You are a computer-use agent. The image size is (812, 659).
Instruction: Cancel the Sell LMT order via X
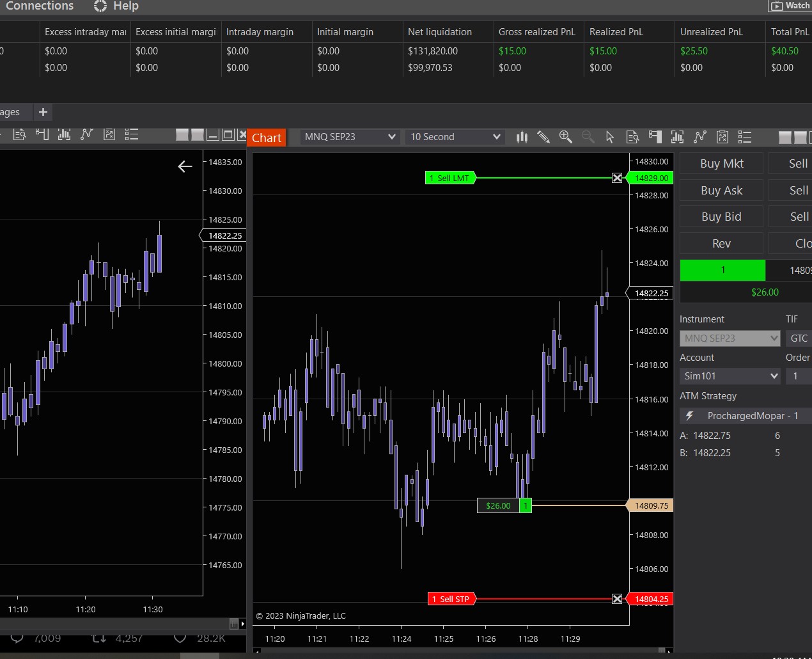(x=617, y=178)
